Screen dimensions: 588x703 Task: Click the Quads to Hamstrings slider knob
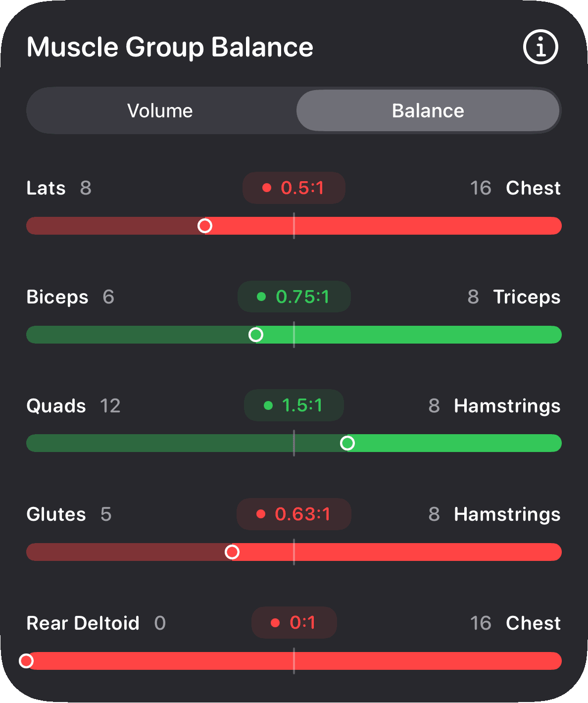click(x=347, y=443)
